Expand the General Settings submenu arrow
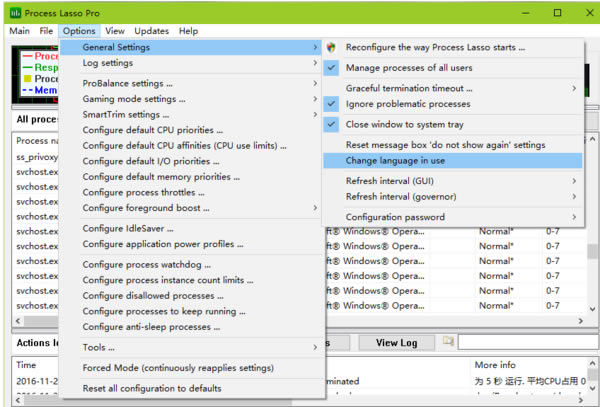The height and width of the screenshot is (407, 600). 315,47
